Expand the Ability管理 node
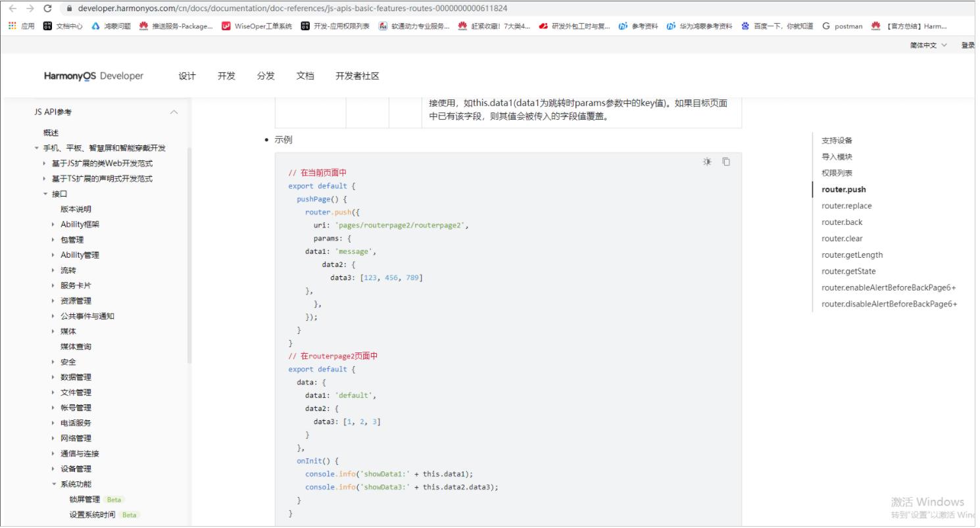This screenshot has width=980, height=528. (53, 255)
